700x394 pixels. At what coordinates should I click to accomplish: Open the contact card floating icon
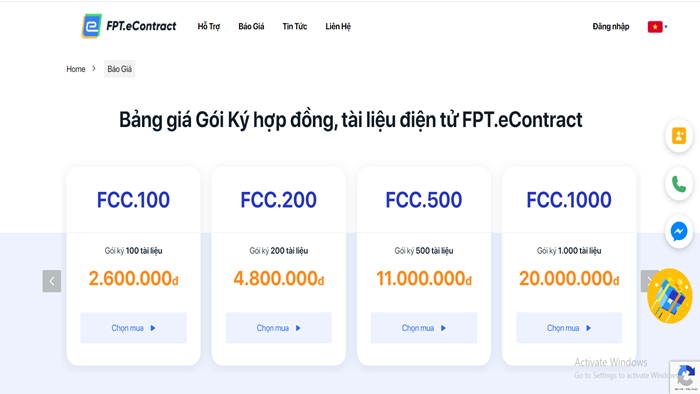coord(679,136)
